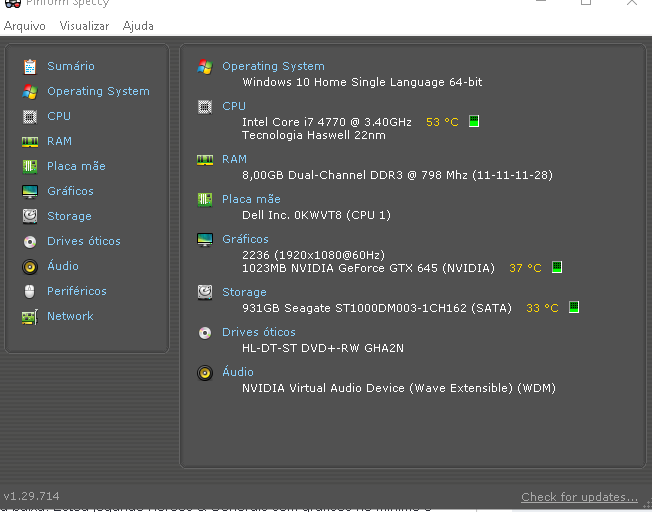
Task: Click the Tecnologia Haswell 22nm text
Action: point(314,136)
